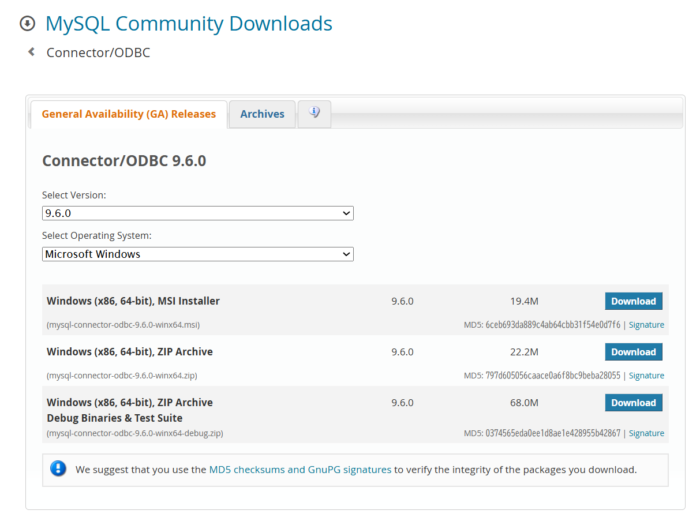
Task: Click the download circle icon beside page title
Action: pos(27,24)
